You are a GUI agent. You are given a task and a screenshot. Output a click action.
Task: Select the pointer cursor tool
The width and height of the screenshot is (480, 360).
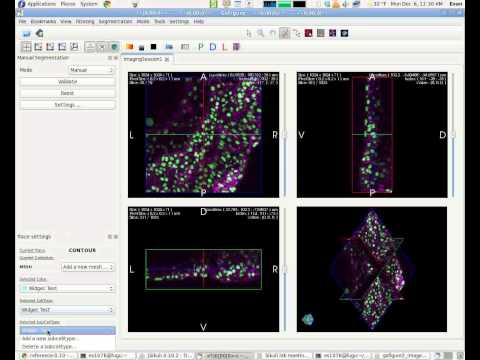(x=249, y=33)
